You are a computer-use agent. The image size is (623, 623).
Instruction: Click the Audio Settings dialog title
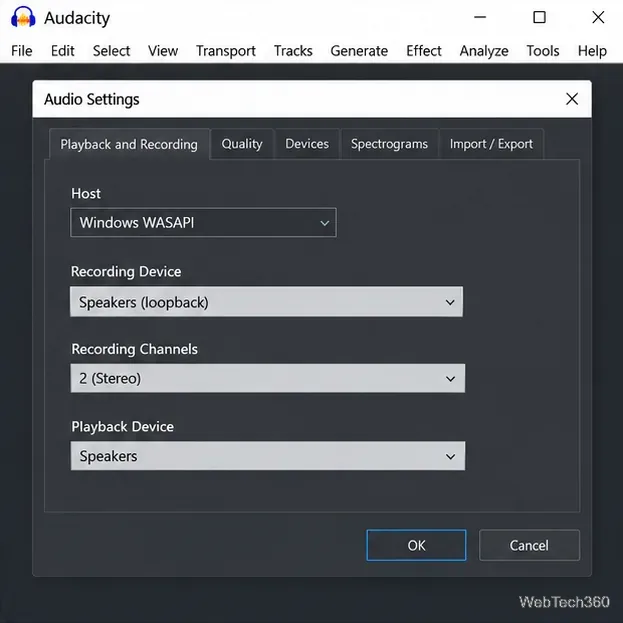coord(92,99)
